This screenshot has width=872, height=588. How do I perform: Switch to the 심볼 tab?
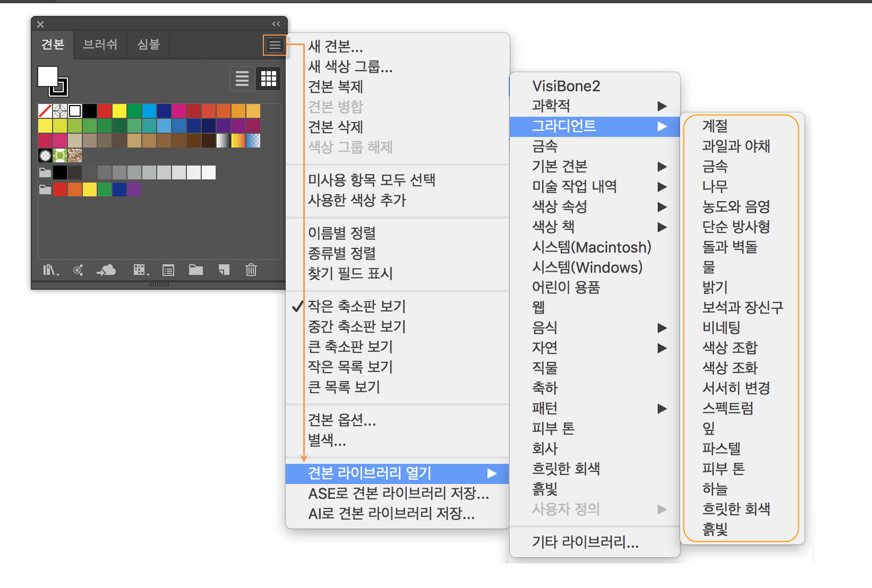(x=148, y=45)
